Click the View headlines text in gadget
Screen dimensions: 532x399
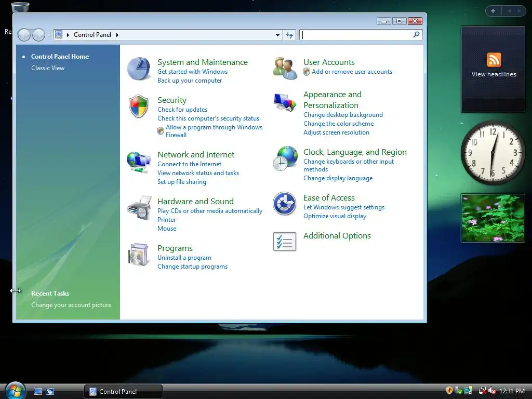pyautogui.click(x=494, y=74)
